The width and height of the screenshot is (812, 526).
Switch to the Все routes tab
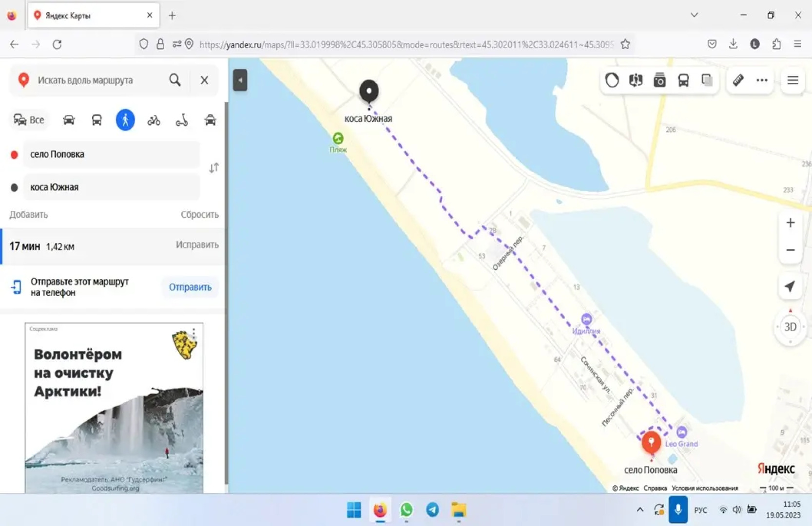click(x=29, y=120)
